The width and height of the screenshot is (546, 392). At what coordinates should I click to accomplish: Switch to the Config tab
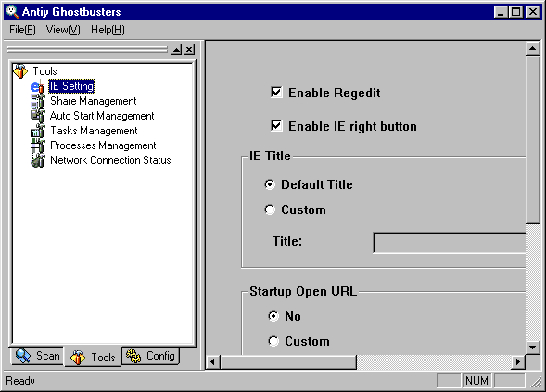[151, 356]
